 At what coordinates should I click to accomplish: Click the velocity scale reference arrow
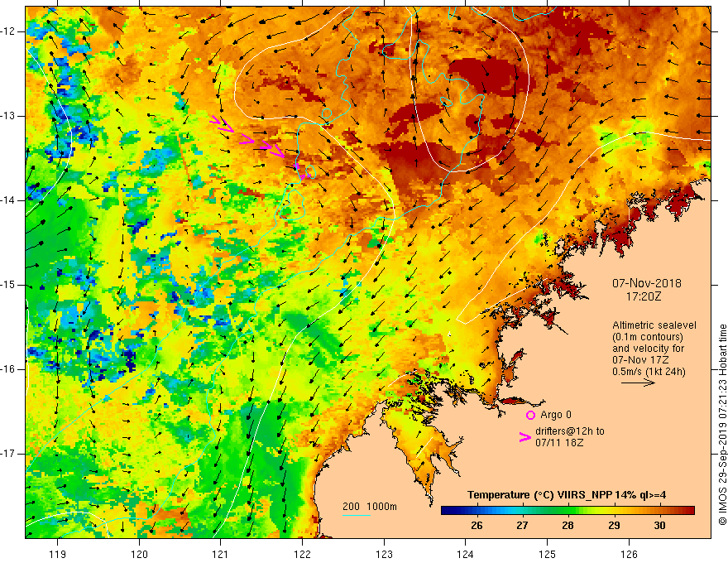pyautogui.click(x=639, y=383)
